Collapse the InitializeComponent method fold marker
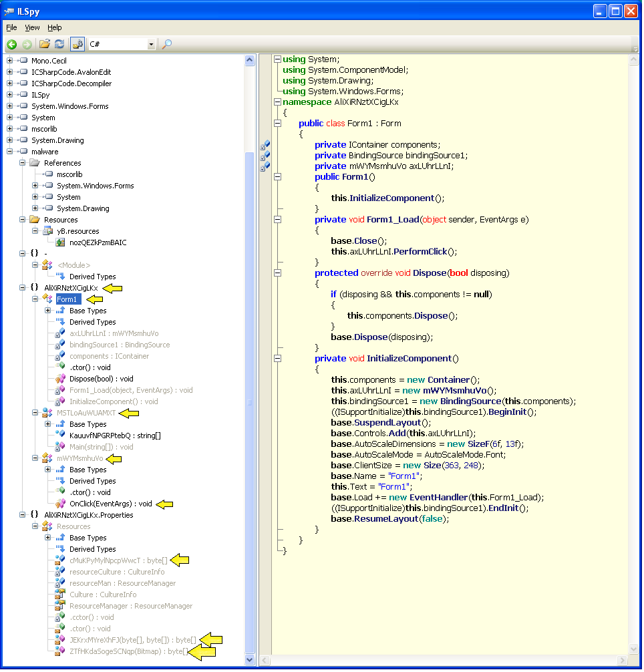Image resolution: width=644 pixels, height=672 pixels. click(278, 359)
